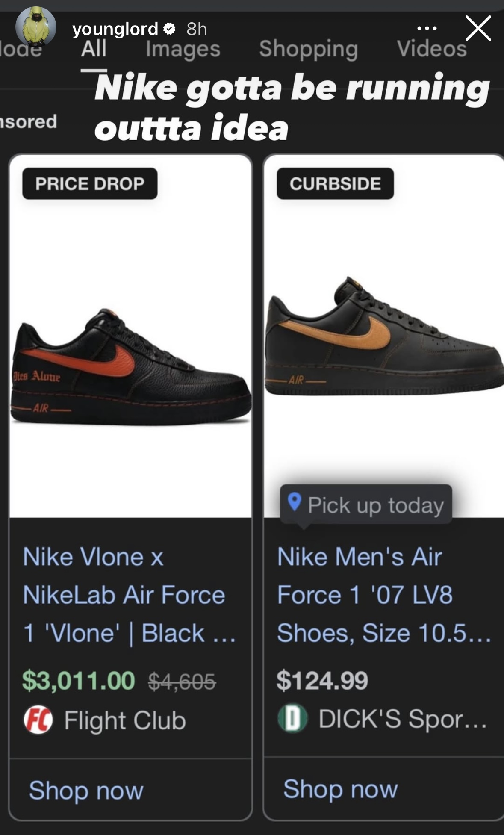Tap the younglord username
Viewport: 504px width, 835px height.
click(115, 29)
